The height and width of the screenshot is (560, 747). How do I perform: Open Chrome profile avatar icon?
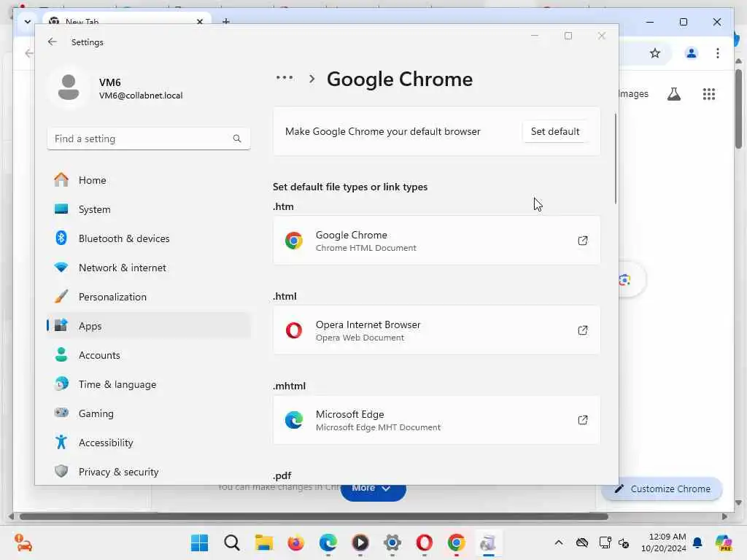click(692, 52)
